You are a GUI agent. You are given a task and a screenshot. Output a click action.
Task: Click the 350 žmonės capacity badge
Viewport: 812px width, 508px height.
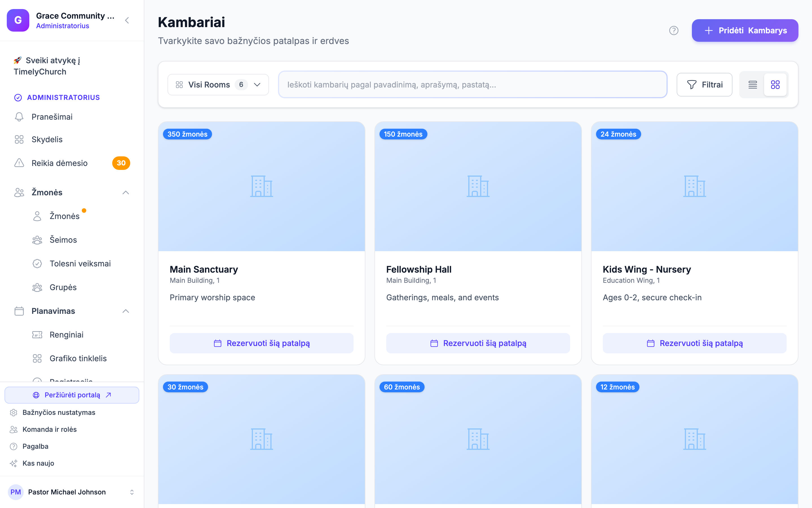(x=187, y=134)
